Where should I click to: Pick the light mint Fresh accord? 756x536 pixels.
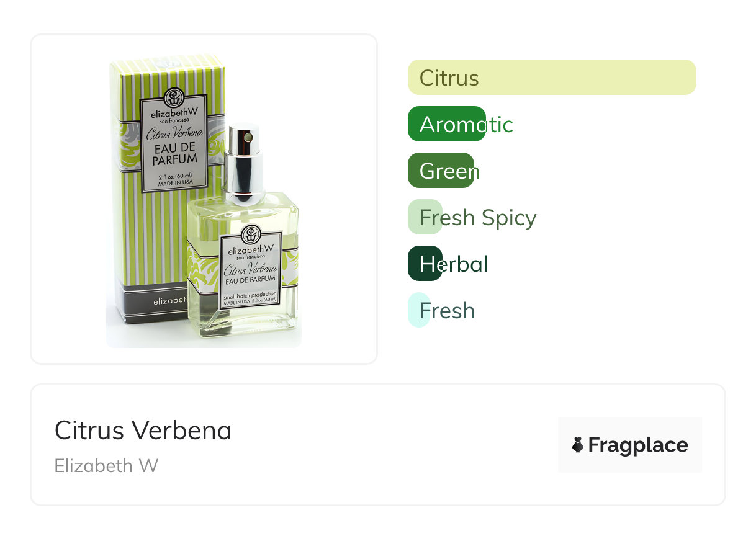pyautogui.click(x=441, y=310)
